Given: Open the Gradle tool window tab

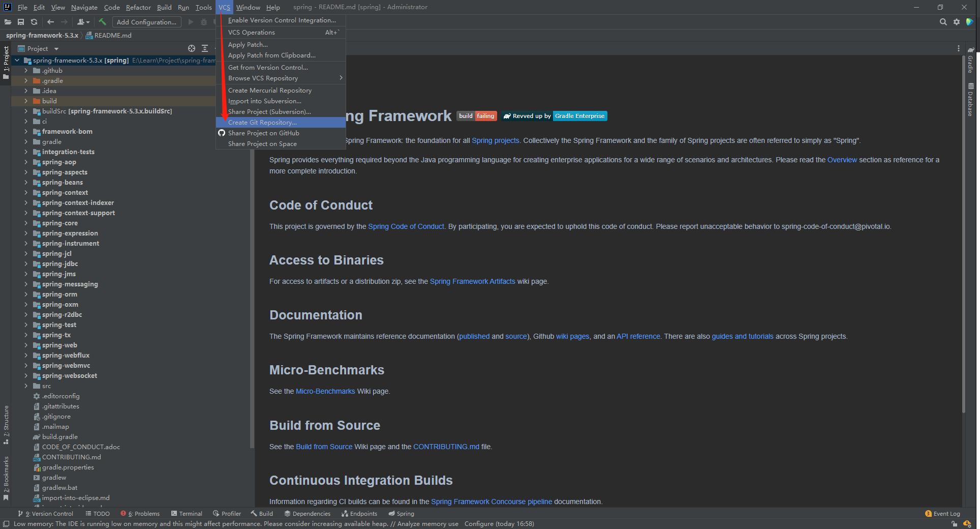Looking at the screenshot, I should pos(971,60).
